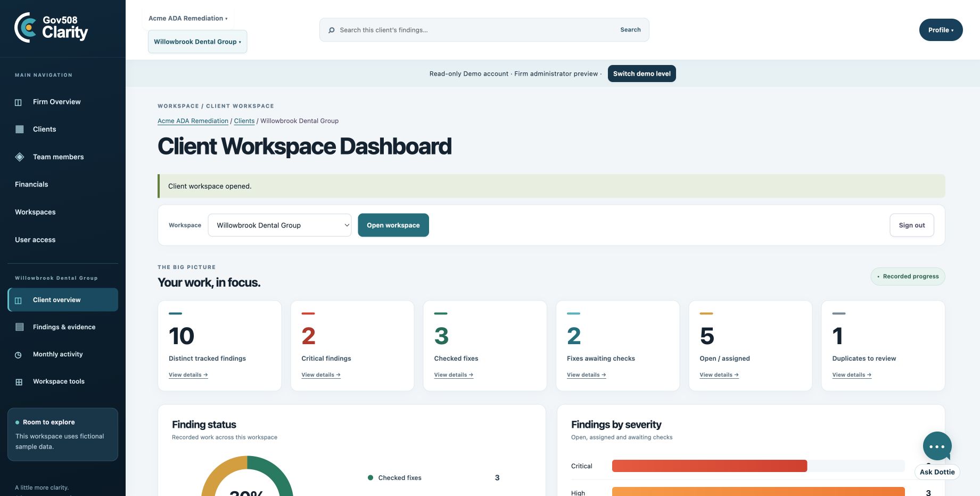View details for Fixes awaiting checks
The height and width of the screenshot is (496, 980).
point(586,375)
